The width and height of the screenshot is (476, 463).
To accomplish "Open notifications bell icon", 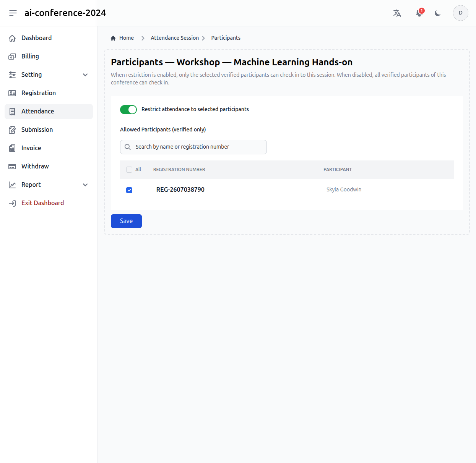I will [419, 13].
